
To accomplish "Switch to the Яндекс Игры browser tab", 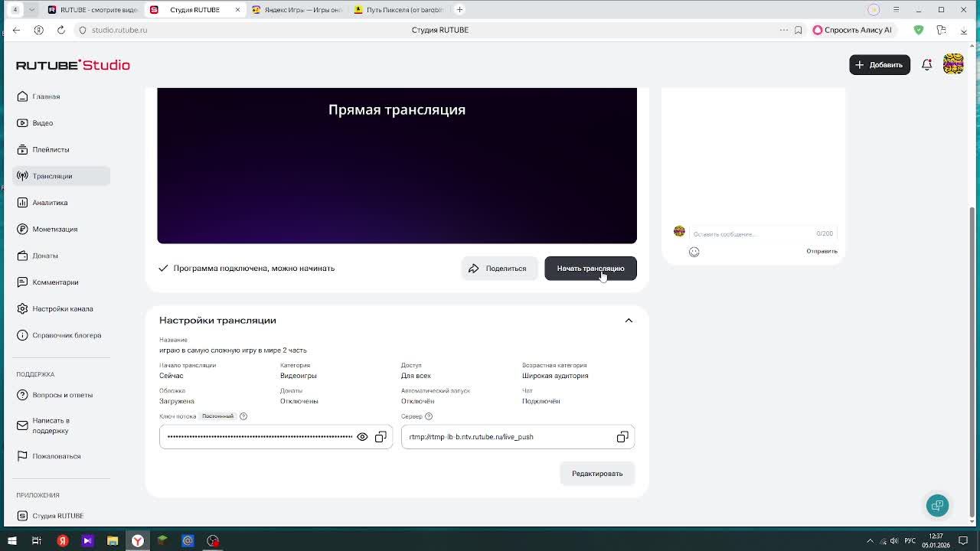I will pyautogui.click(x=300, y=10).
